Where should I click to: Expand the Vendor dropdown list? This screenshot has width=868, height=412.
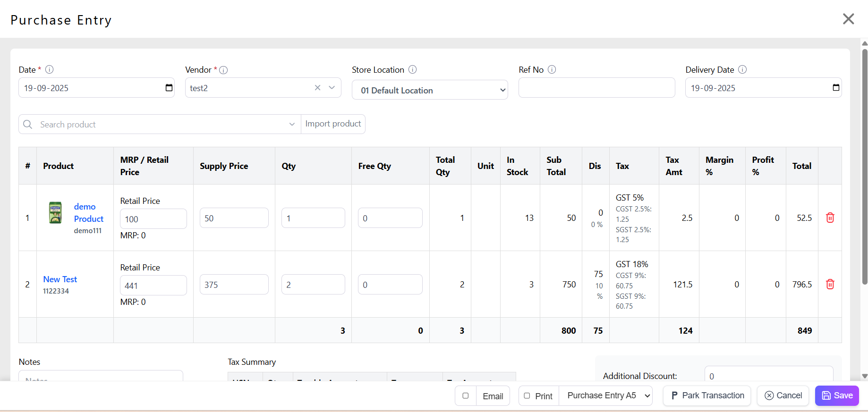point(332,88)
